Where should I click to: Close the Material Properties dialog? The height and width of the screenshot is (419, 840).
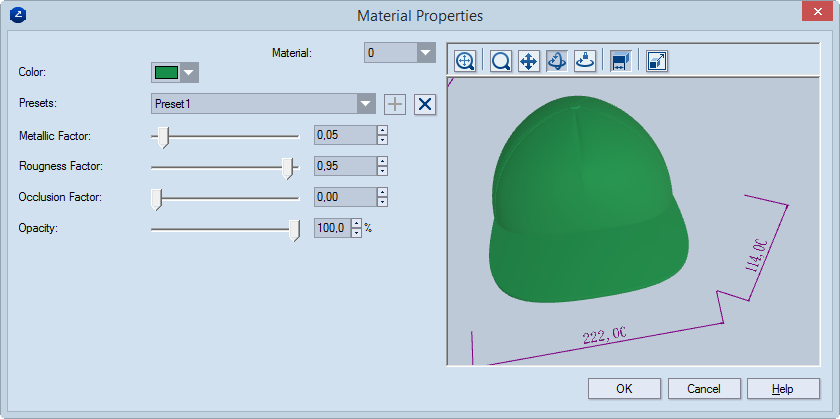818,12
